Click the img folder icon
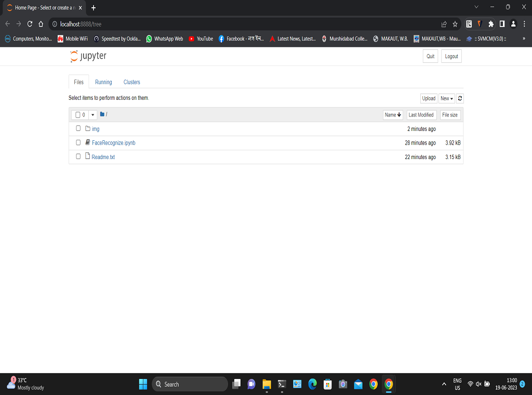Screen dimensions: 532x395 88,128
